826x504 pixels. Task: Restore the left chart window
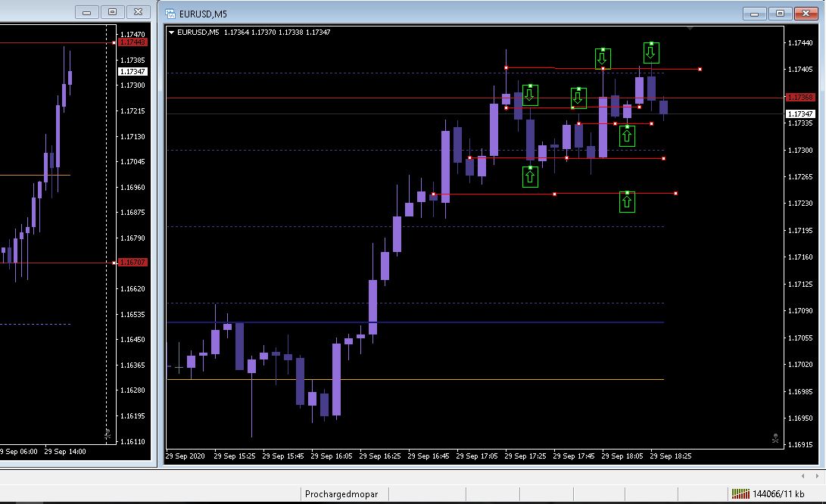click(x=112, y=12)
